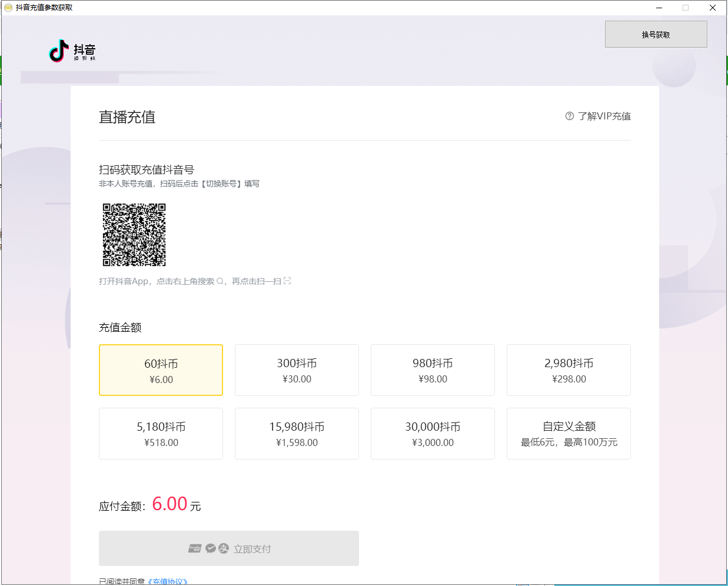Image resolution: width=728 pixels, height=586 pixels.
Task: Click the 充值金额 section label
Action: click(x=120, y=327)
